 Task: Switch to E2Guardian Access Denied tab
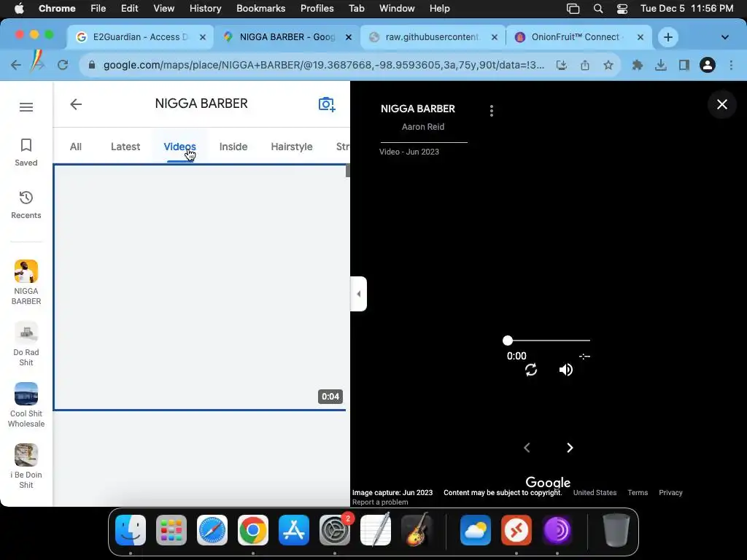pos(141,37)
